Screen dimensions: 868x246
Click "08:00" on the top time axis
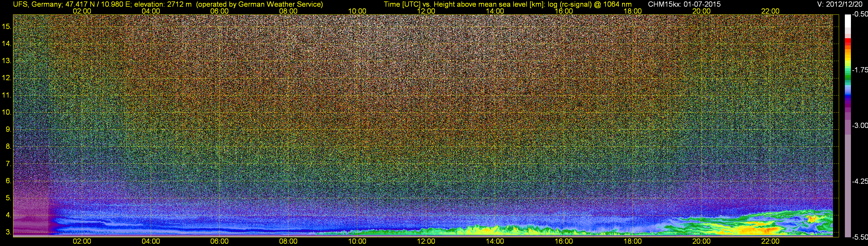pyautogui.click(x=288, y=11)
